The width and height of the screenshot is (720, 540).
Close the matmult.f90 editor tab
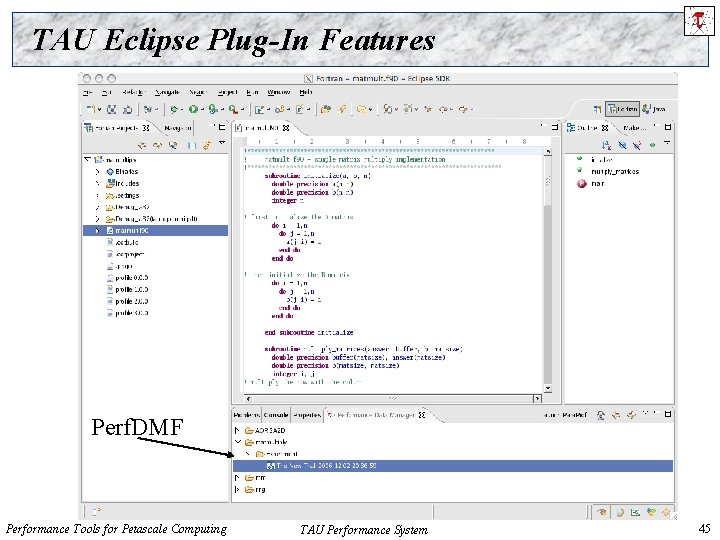[286, 128]
